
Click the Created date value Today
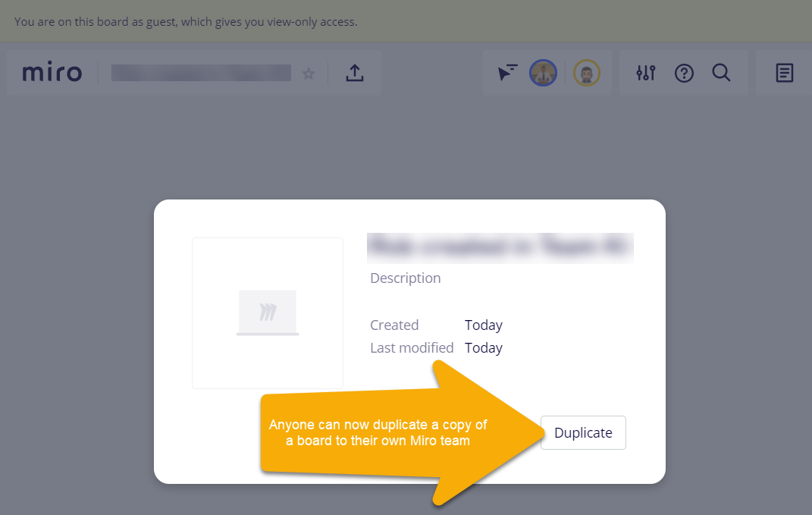(484, 325)
